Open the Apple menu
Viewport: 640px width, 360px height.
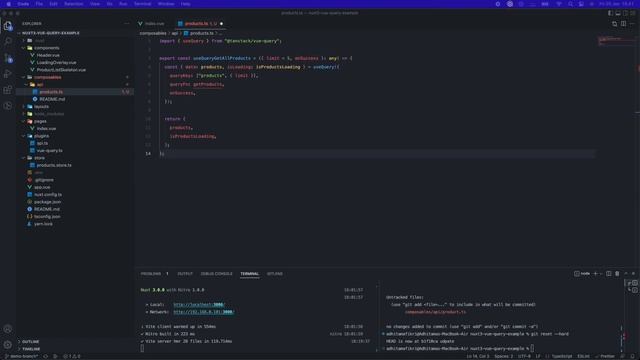pos(9,4)
